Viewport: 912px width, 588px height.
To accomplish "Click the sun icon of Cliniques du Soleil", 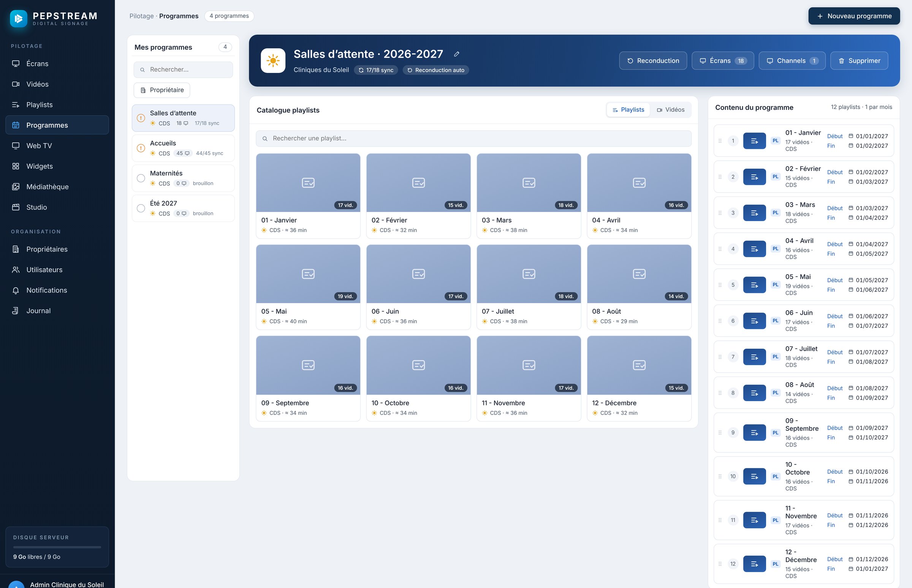I will coord(273,61).
